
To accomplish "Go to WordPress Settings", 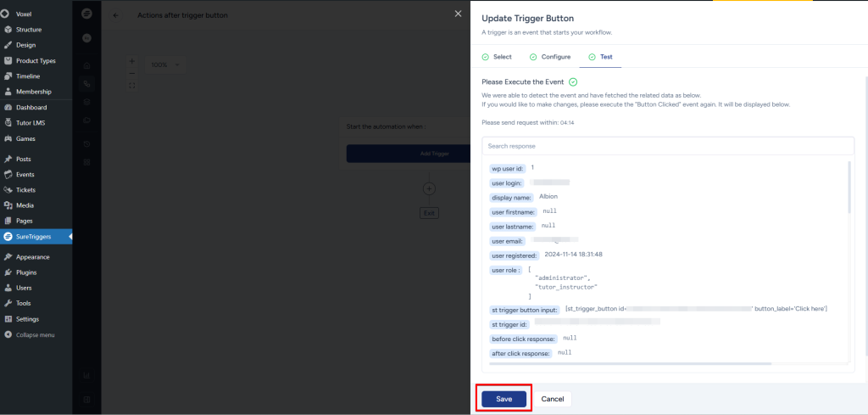I will tap(27, 319).
